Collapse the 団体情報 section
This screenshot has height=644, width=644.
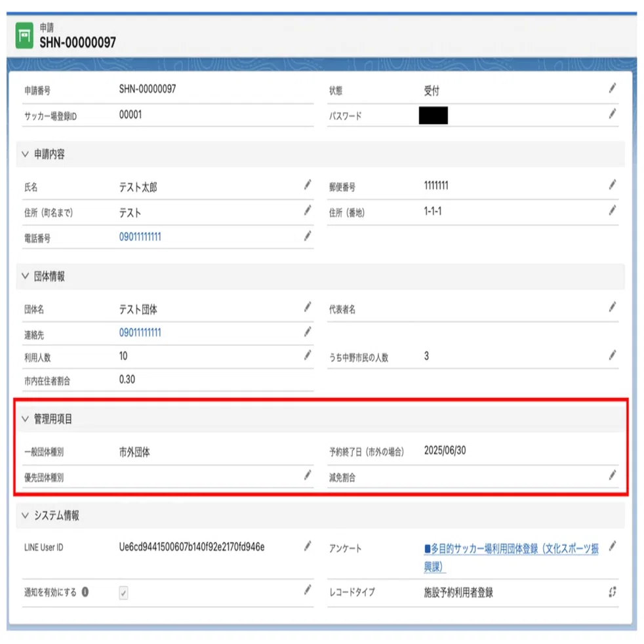click(x=25, y=276)
